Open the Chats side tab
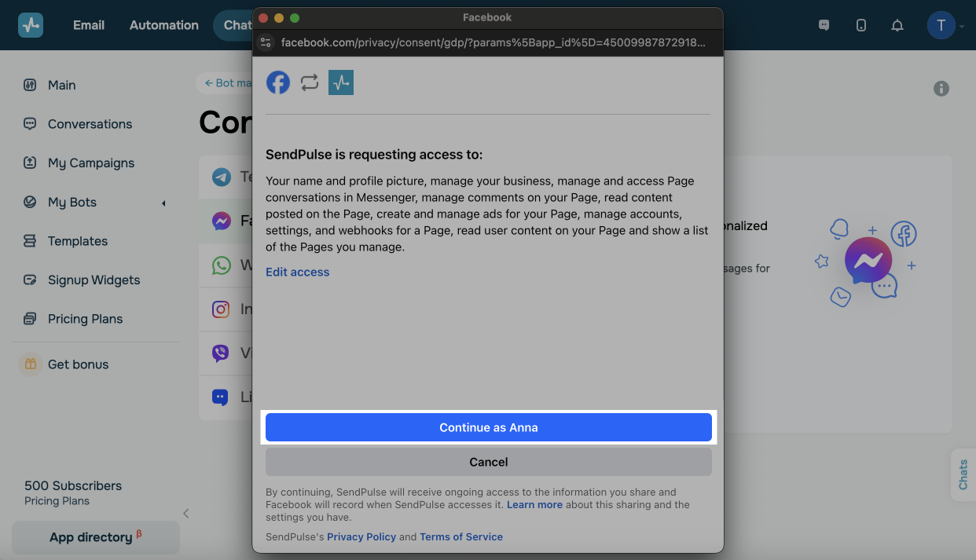Screen dimensions: 976x560 963,475
